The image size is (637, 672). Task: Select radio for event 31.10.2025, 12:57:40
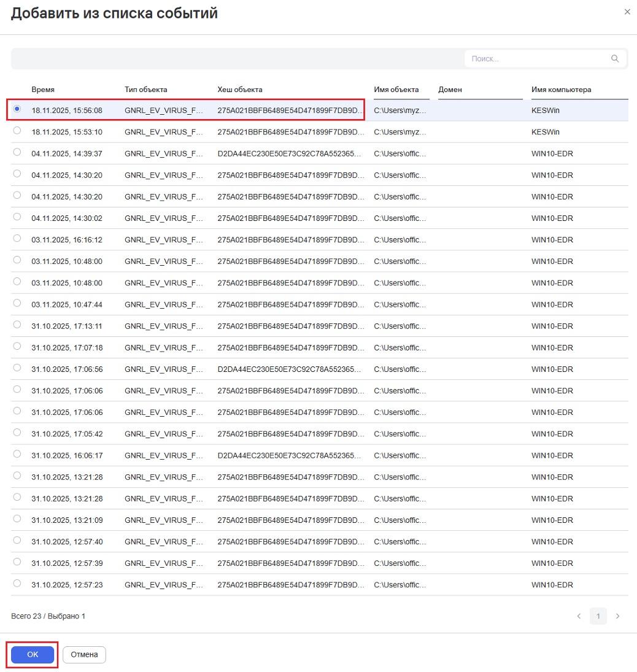[x=17, y=540]
